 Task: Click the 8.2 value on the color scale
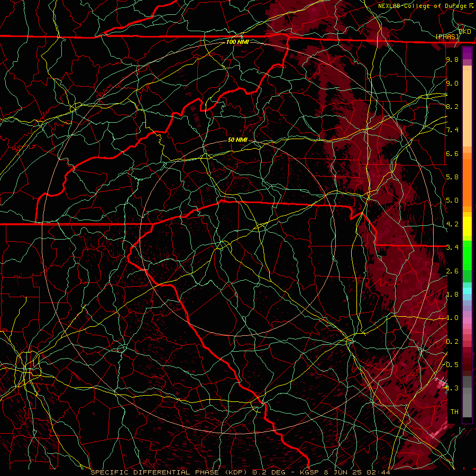pyautogui.click(x=452, y=106)
